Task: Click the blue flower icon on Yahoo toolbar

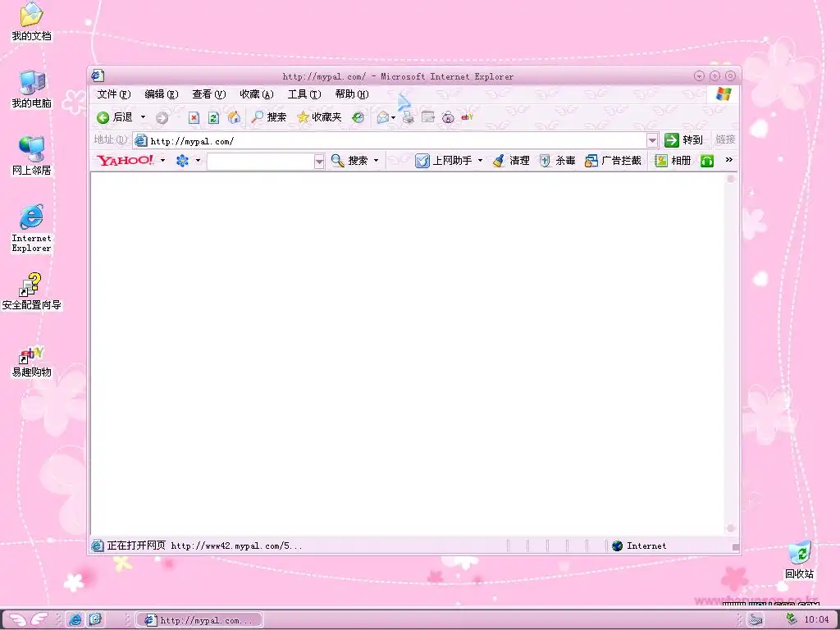Action: tap(182, 160)
